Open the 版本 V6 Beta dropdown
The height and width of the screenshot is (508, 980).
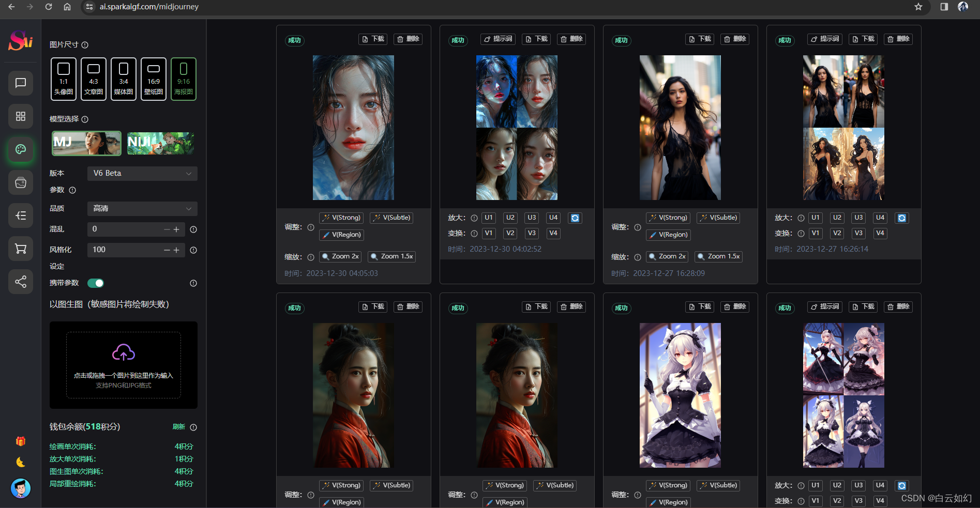142,174
